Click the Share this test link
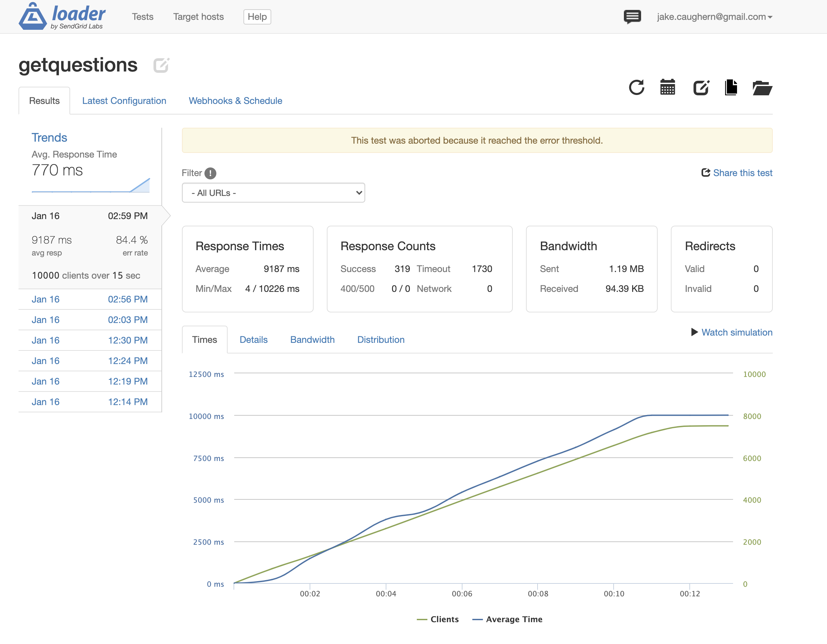The height and width of the screenshot is (644, 827). pos(743,173)
